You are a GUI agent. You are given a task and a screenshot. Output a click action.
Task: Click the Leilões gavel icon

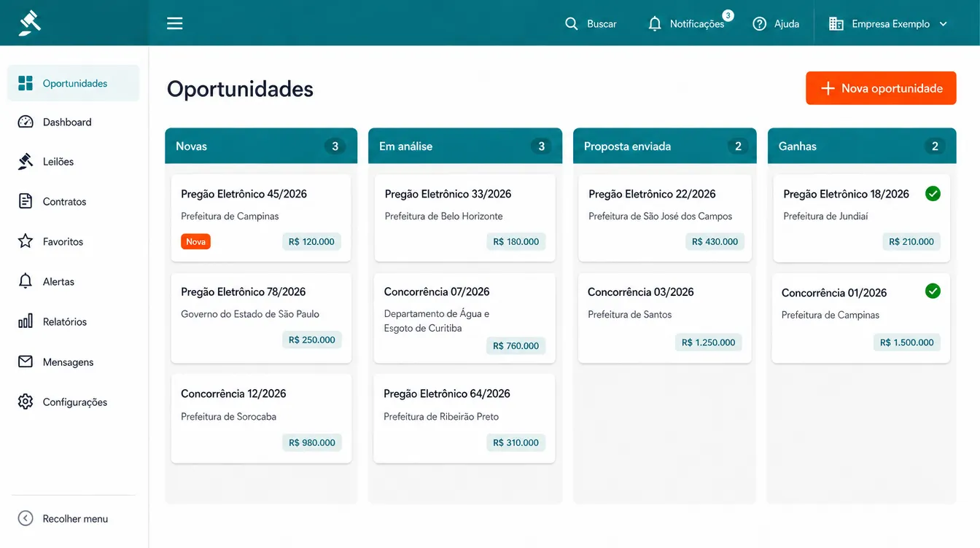[26, 162]
